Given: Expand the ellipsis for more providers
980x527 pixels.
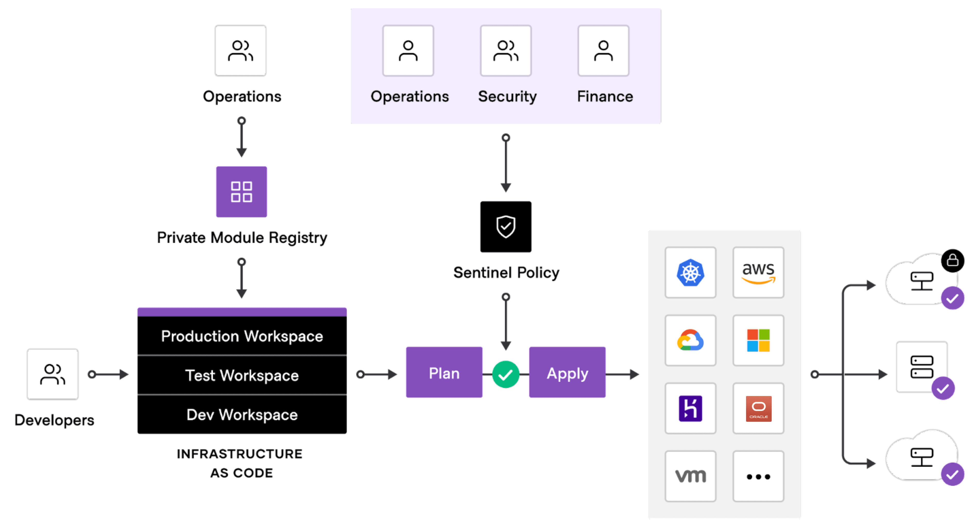Looking at the screenshot, I should 758,475.
